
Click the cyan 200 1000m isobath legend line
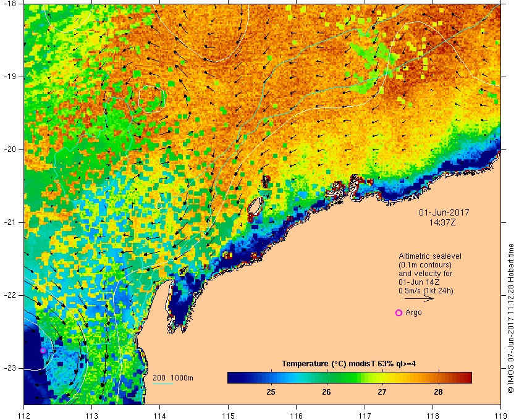coord(163,384)
